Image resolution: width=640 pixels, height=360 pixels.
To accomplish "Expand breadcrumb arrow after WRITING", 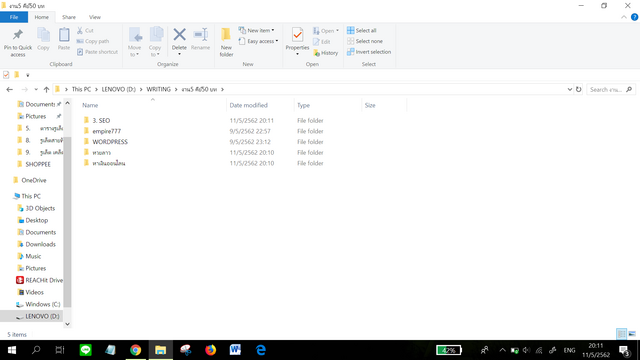I will coord(176,89).
